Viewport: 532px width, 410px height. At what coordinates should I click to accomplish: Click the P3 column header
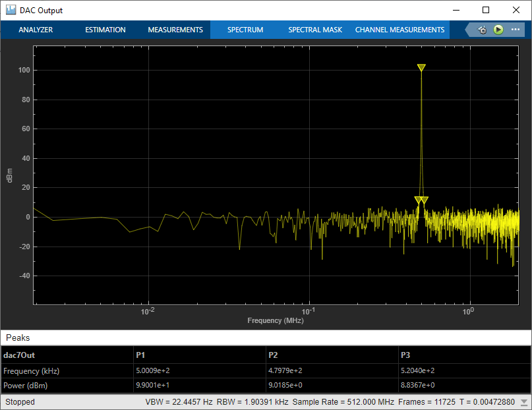click(465, 355)
